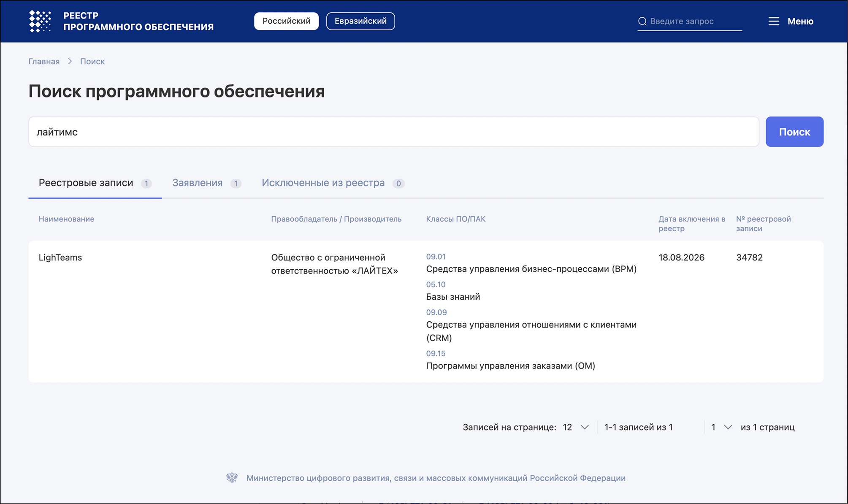Click the search magnifier icon in header

[642, 21]
